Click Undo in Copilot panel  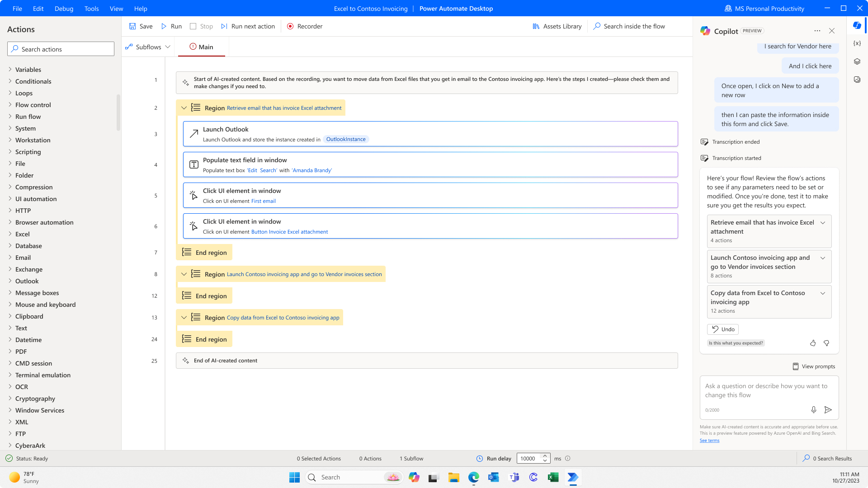723,329
